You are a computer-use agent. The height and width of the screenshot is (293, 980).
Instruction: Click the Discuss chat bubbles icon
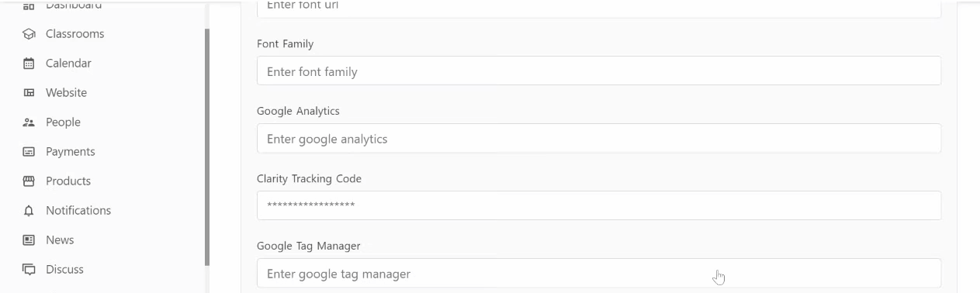pos(29,270)
